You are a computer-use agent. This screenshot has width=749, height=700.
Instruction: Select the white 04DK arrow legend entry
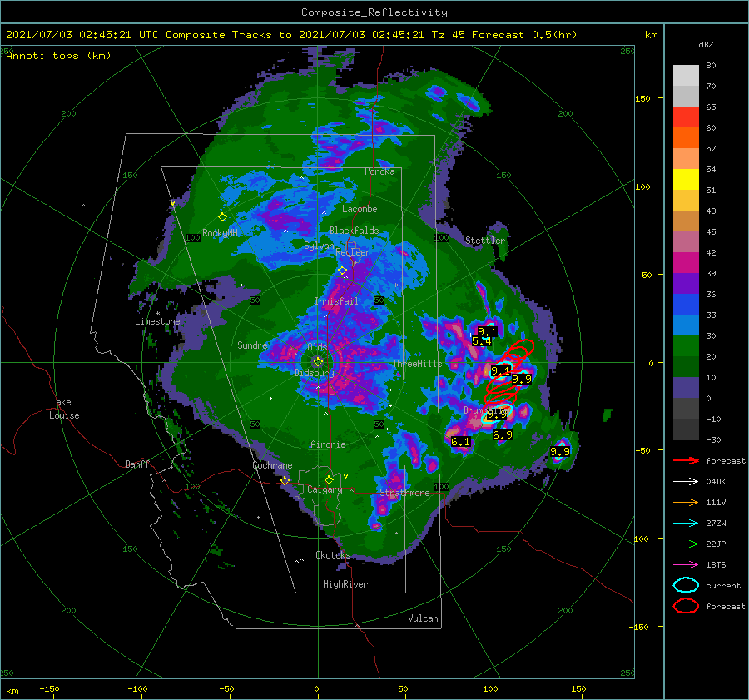(686, 482)
